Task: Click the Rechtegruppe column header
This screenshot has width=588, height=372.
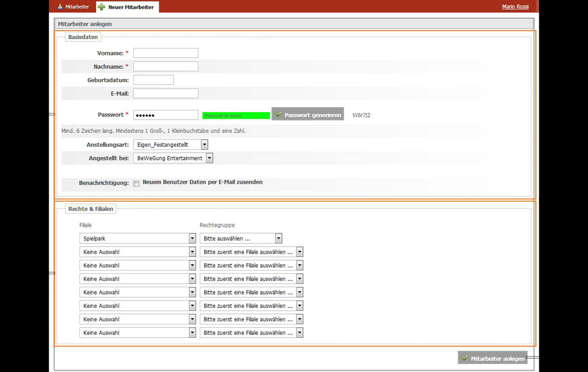Action: 217,225
